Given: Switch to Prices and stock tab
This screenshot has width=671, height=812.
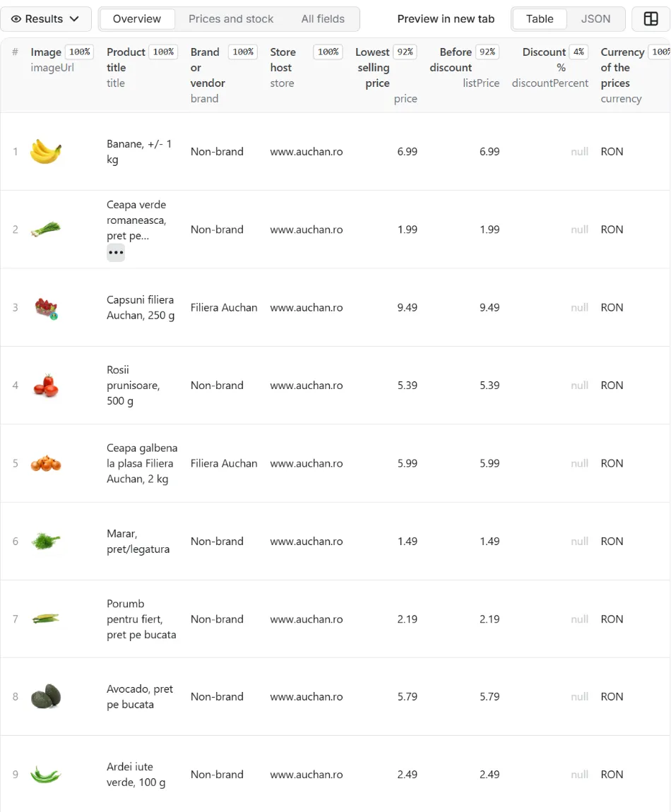Looking at the screenshot, I should [230, 19].
